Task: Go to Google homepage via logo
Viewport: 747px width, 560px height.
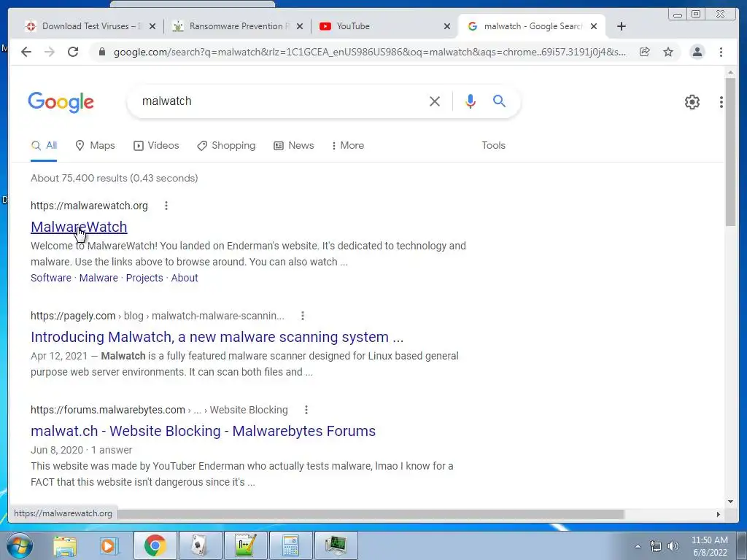Action: pyautogui.click(x=61, y=101)
